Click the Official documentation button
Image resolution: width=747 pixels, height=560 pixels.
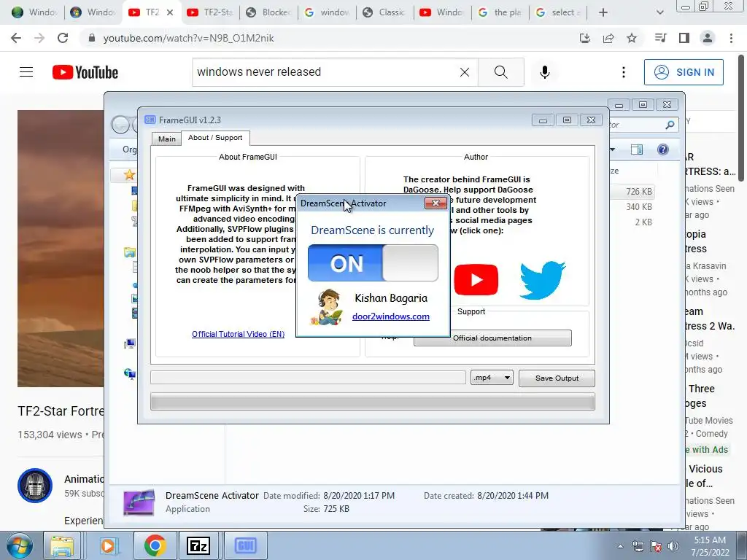point(492,338)
